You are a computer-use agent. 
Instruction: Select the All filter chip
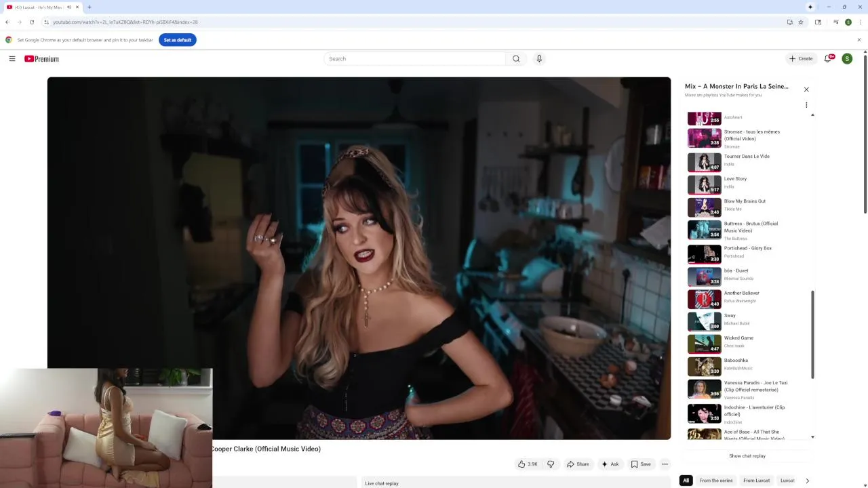pyautogui.click(x=686, y=481)
